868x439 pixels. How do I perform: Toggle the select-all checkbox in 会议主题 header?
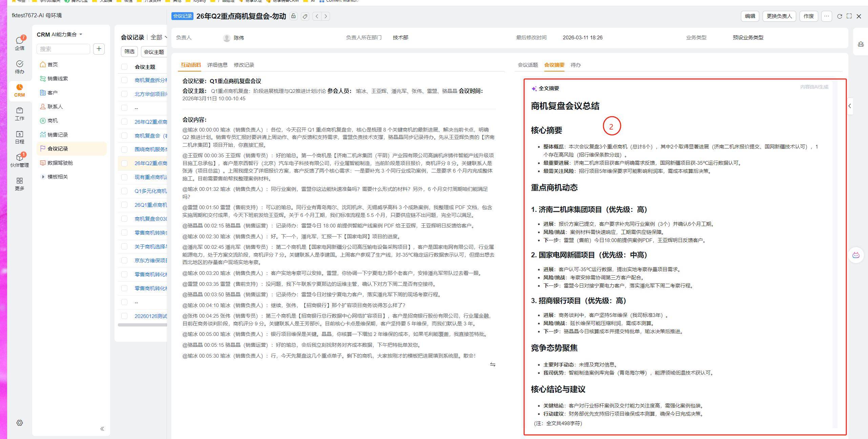[124, 67]
